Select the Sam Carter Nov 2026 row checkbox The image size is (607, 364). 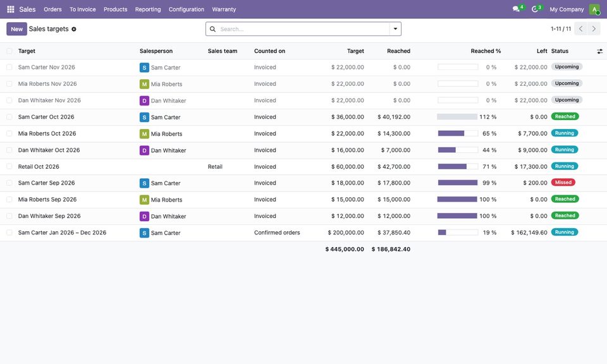[9, 68]
